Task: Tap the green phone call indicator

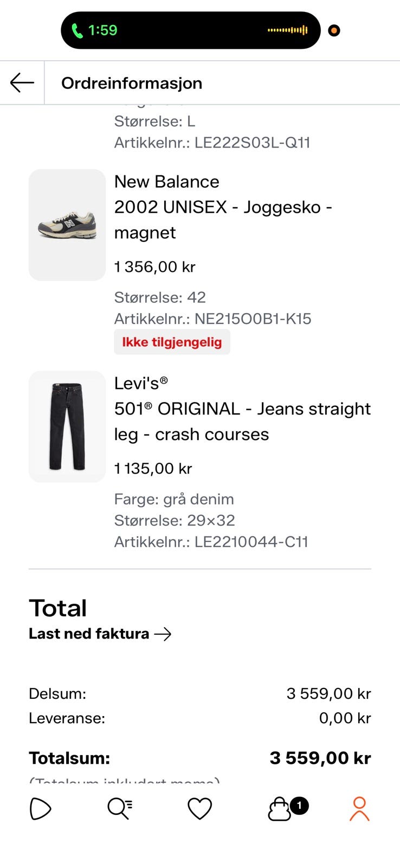Action: pyautogui.click(x=78, y=30)
